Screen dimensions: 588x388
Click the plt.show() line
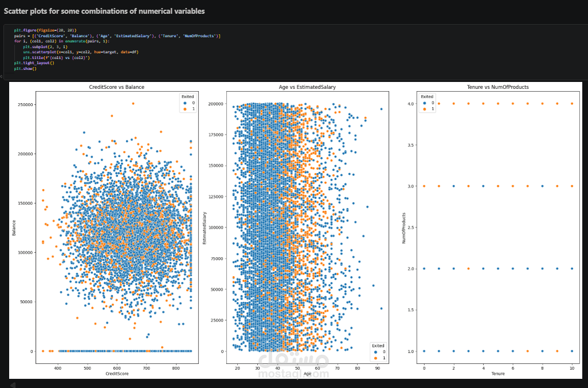[25, 69]
